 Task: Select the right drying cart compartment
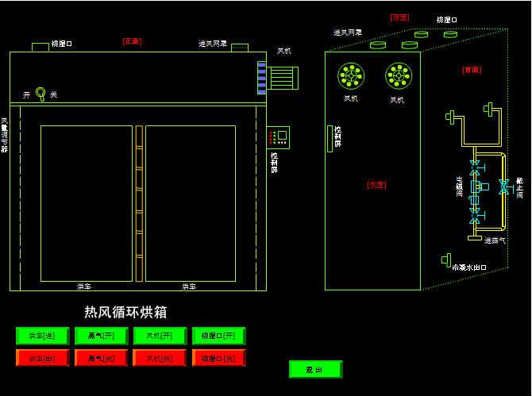[x=191, y=203]
